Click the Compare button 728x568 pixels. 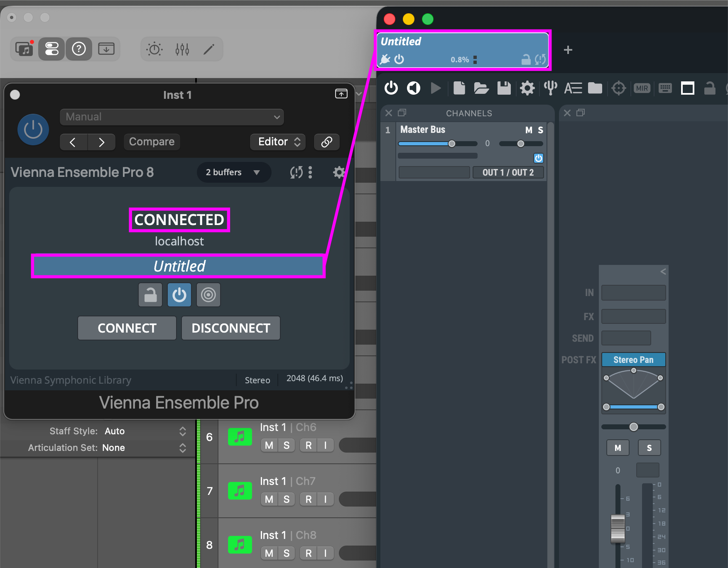click(152, 142)
